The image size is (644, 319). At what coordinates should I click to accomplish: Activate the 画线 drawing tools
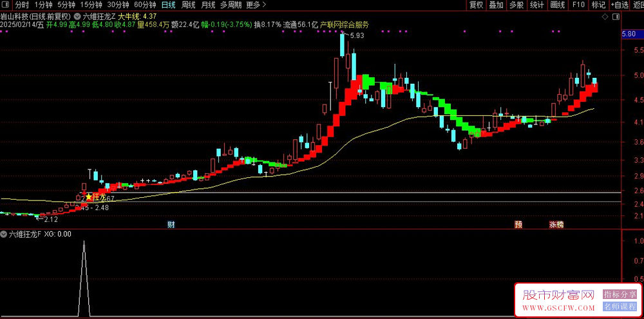coord(558,5)
